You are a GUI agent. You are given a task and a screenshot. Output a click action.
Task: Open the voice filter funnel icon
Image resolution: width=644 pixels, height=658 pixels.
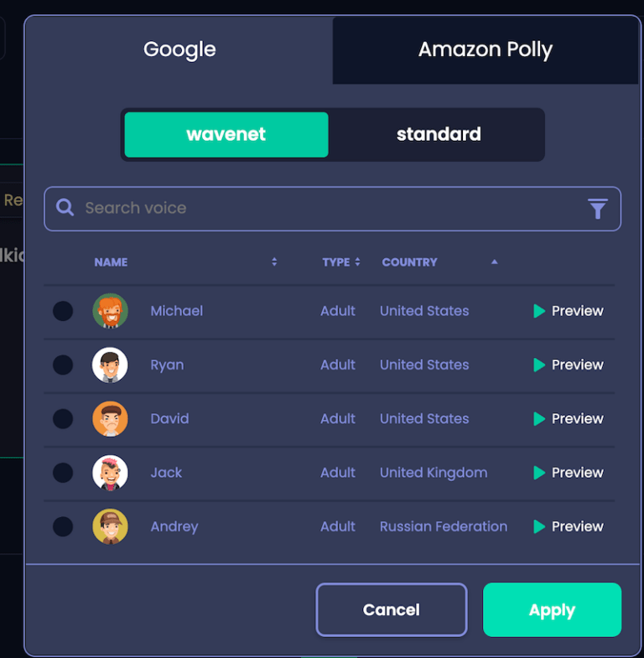[597, 209]
